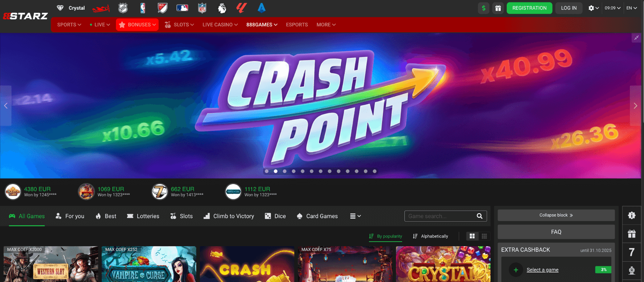644x282 pixels.
Task: Click the gift bonus icon in header
Action: (x=498, y=8)
